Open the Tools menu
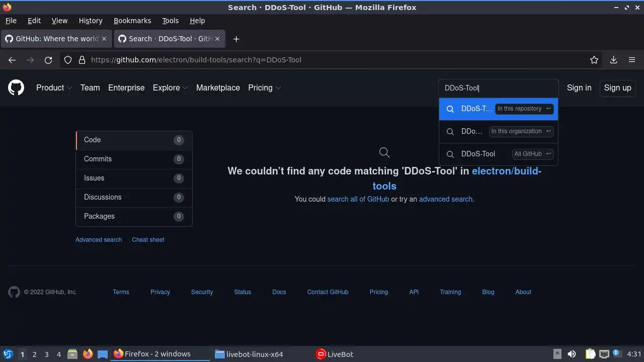The height and width of the screenshot is (362, 644). (170, 21)
